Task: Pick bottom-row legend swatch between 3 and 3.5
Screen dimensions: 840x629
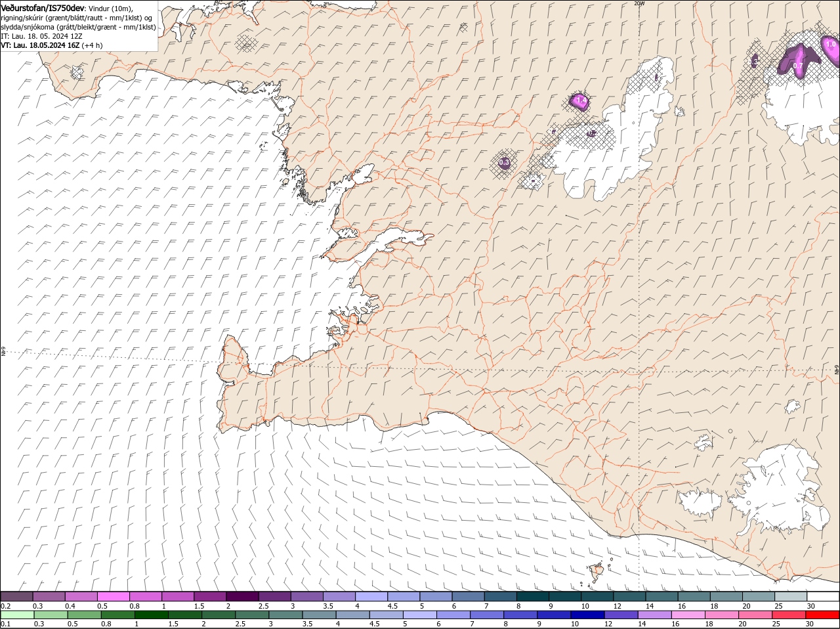Action: tap(285, 615)
